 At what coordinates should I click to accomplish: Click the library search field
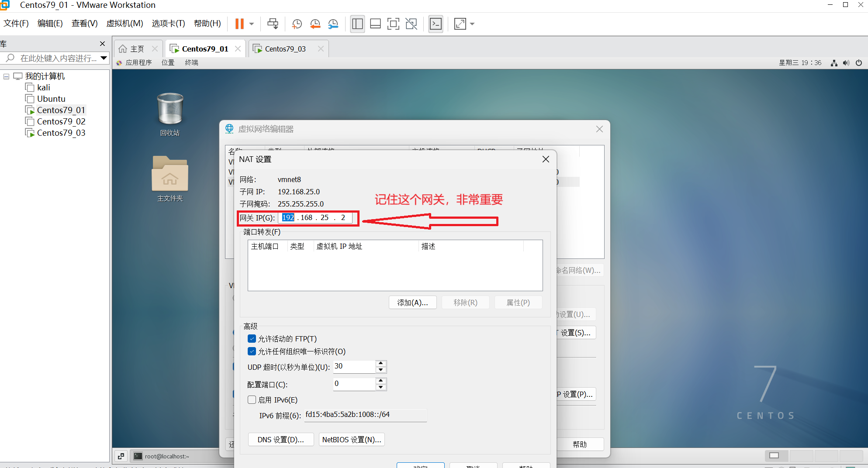[x=55, y=58]
